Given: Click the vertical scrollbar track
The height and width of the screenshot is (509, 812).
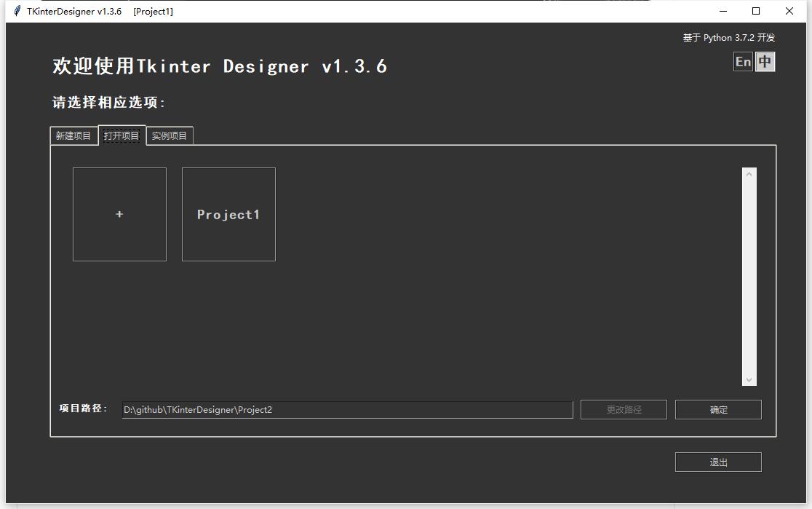Looking at the screenshot, I should 750,277.
